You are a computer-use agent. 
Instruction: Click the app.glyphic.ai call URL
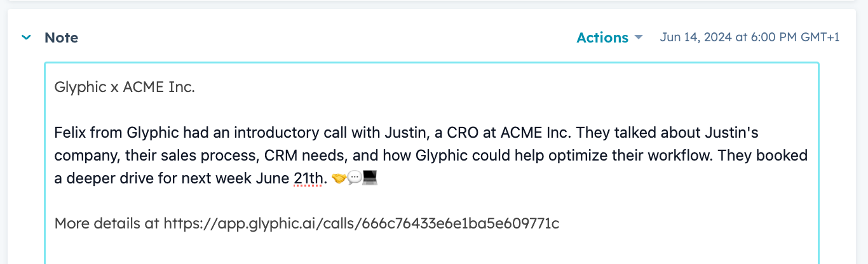pos(361,223)
